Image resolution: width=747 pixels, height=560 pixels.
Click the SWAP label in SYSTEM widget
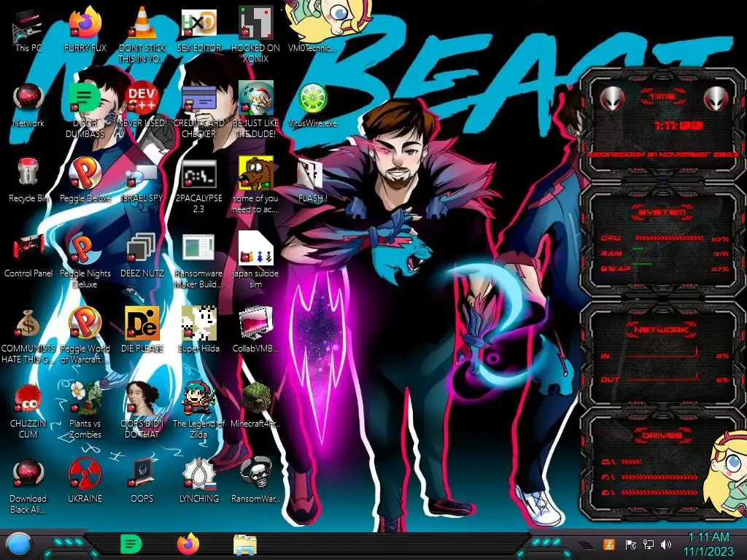616,268
